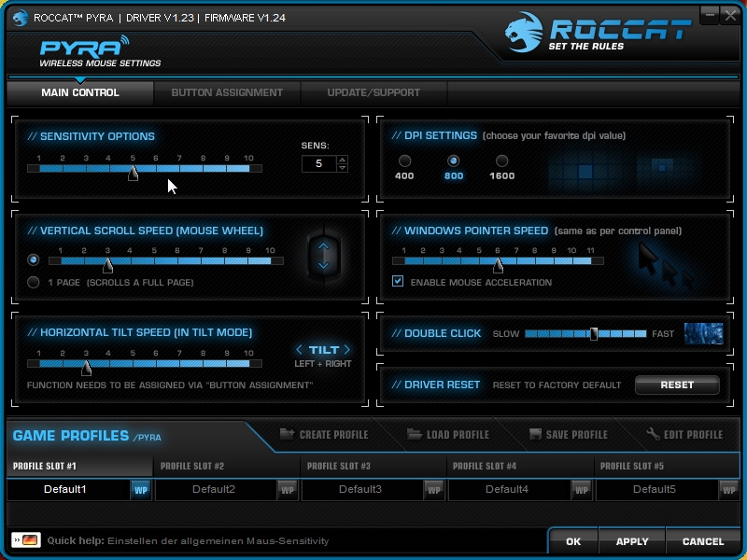Click the Default4 profile name
Screen dimensions: 747x560
pyautogui.click(x=507, y=489)
